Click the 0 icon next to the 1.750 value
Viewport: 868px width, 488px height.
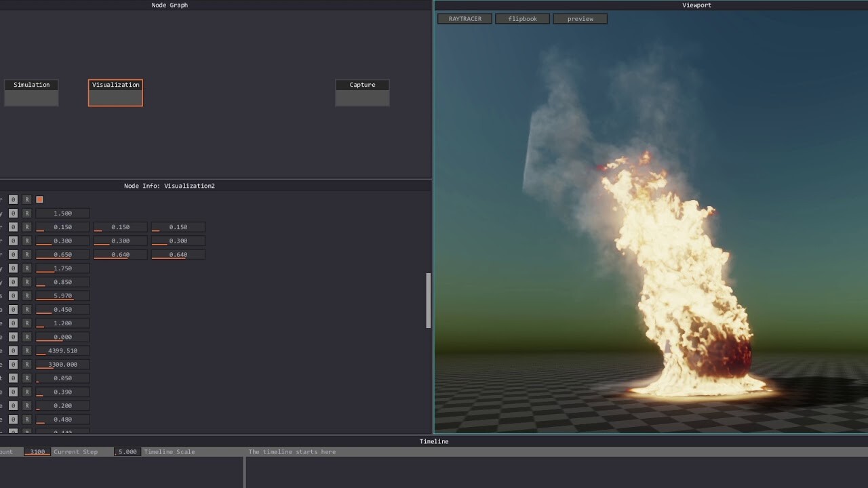tap(12, 268)
